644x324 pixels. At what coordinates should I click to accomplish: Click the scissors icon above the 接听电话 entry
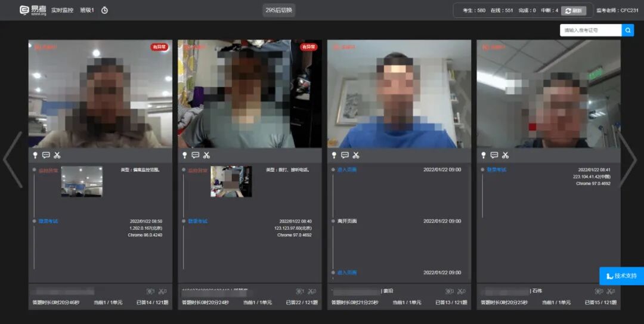point(206,155)
